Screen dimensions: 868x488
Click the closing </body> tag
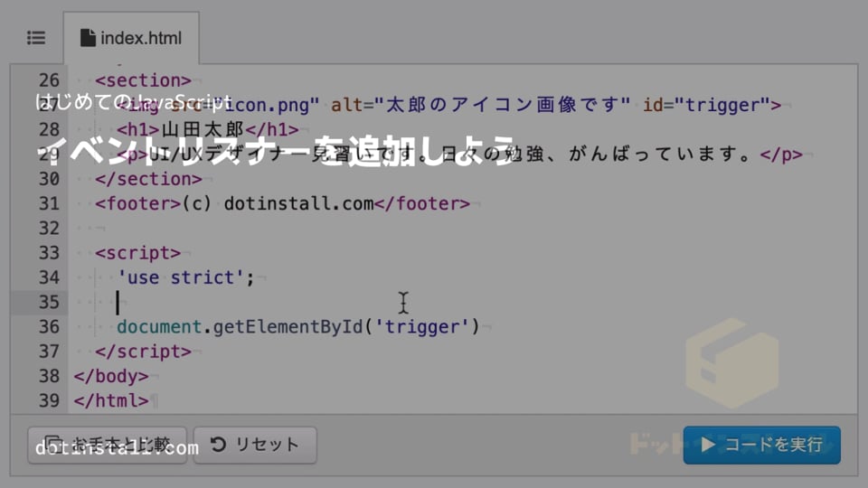[x=111, y=376]
